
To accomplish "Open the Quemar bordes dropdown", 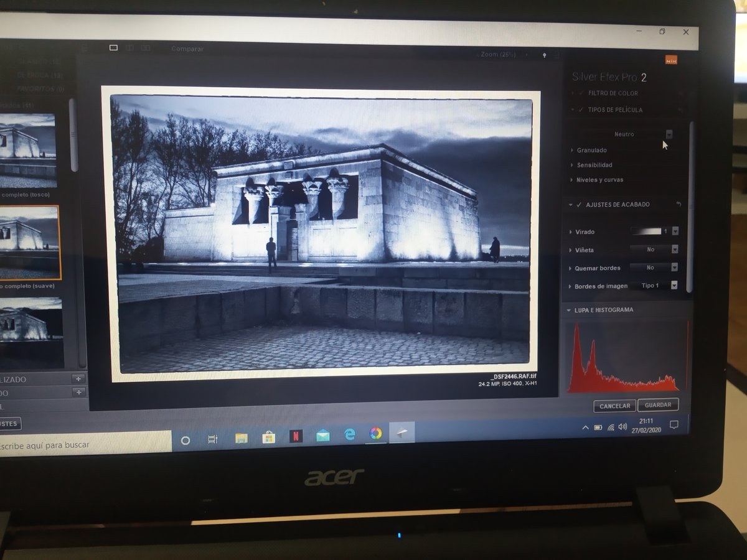I will (x=674, y=268).
